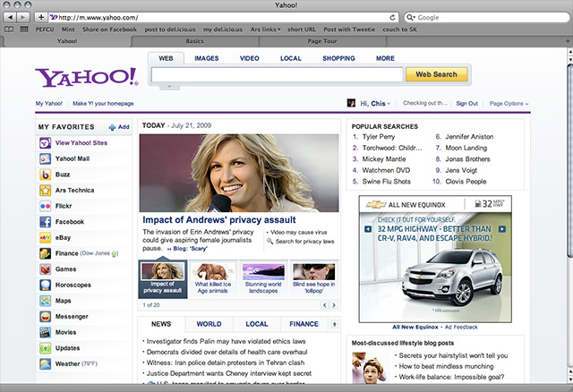The image size is (573, 392).
Task: Click the Buzz icon in My Favorites
Action: (x=46, y=175)
